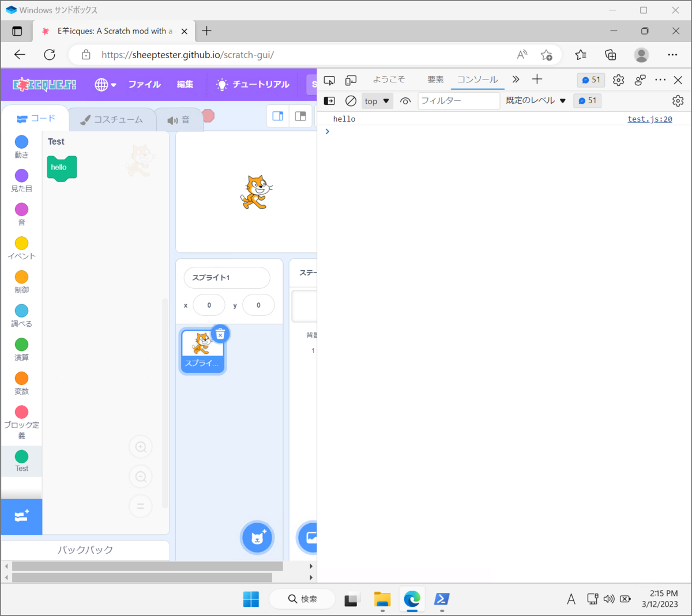This screenshot has height=616, width=692.
Task: Open the DevTools feedback icon
Action: pos(640,80)
